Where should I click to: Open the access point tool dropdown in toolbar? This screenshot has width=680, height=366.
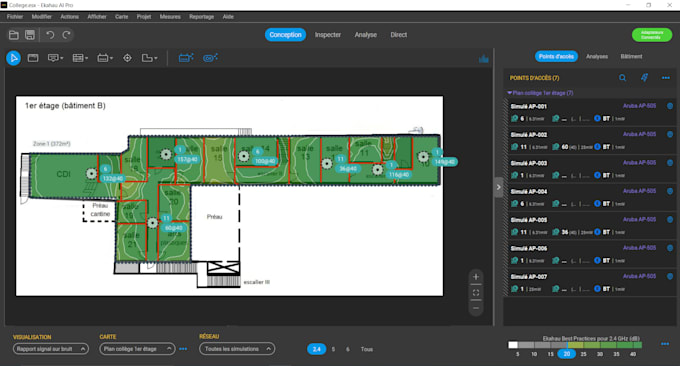(105, 58)
